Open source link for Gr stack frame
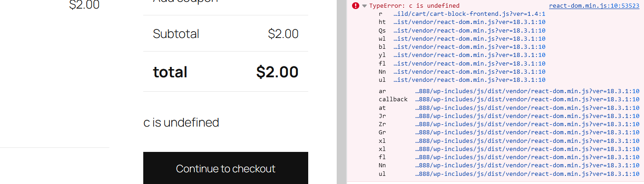 point(527,132)
